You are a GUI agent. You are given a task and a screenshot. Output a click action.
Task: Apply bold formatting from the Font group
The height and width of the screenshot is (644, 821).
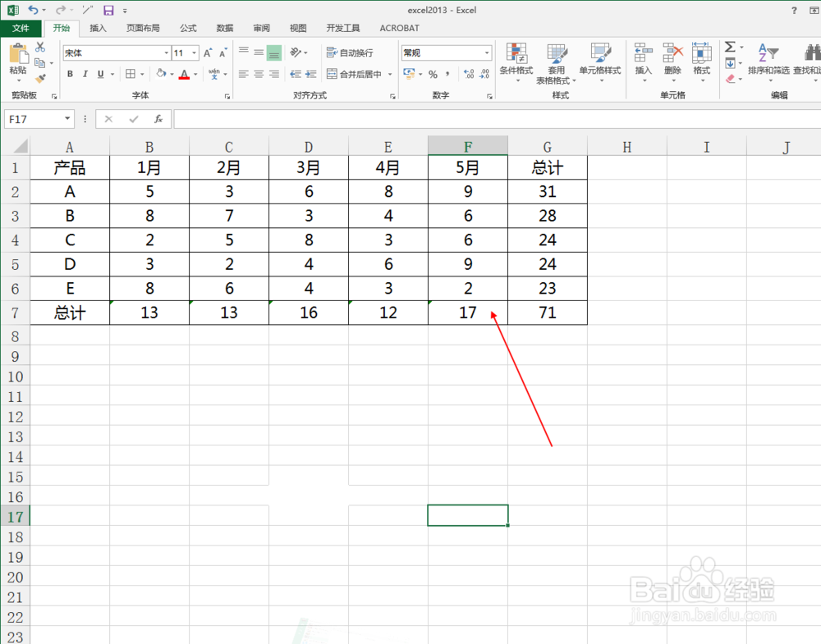coord(70,74)
